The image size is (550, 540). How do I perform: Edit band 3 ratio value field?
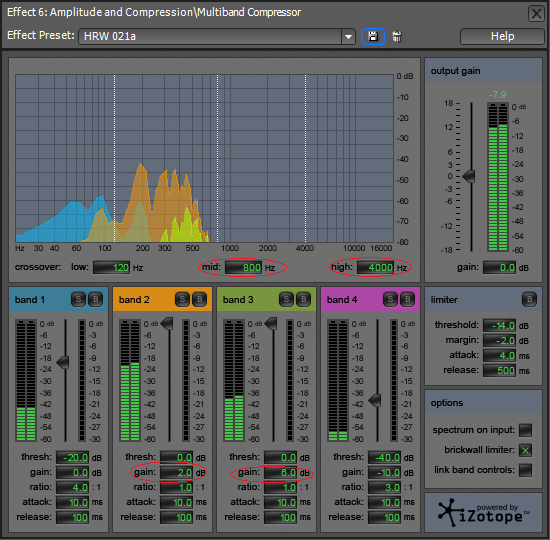(x=280, y=487)
